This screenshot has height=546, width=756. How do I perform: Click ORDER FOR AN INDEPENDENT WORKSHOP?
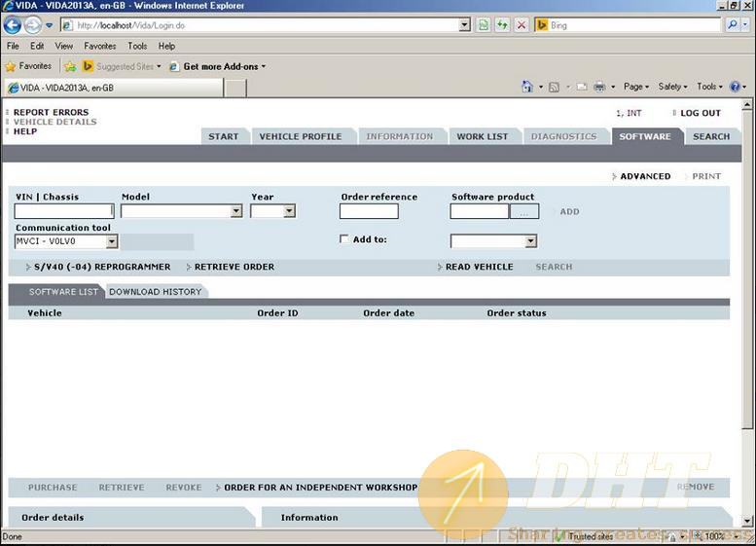tap(321, 488)
